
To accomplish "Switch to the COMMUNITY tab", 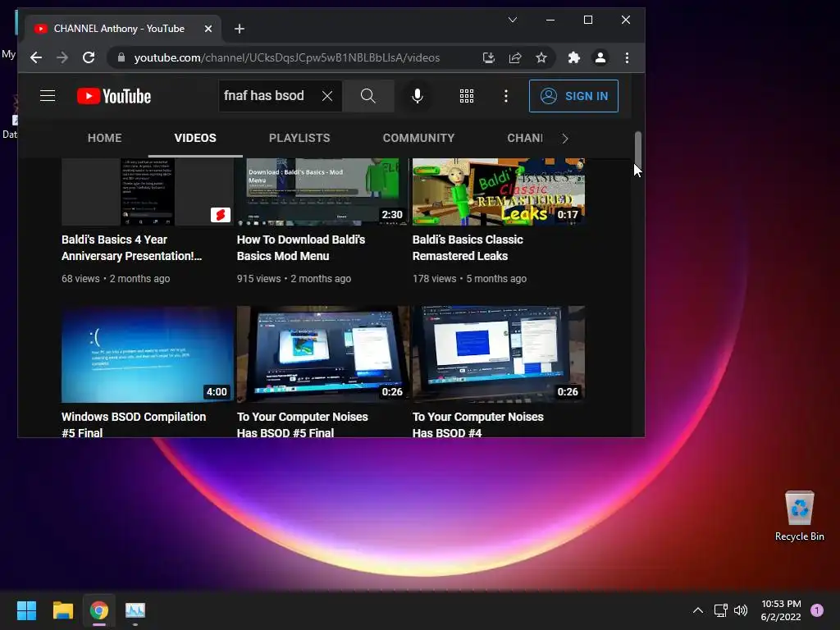I will (418, 138).
